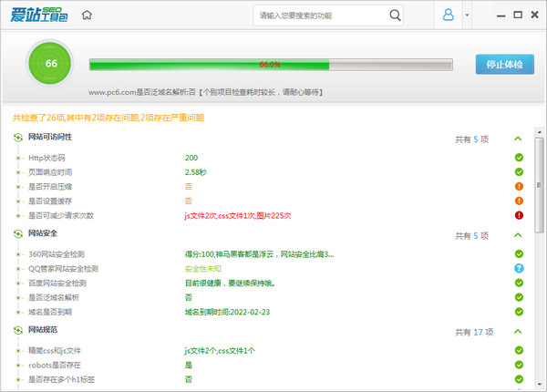
Task: Click green check icon for 是否泛域名解析
Action: [519, 297]
